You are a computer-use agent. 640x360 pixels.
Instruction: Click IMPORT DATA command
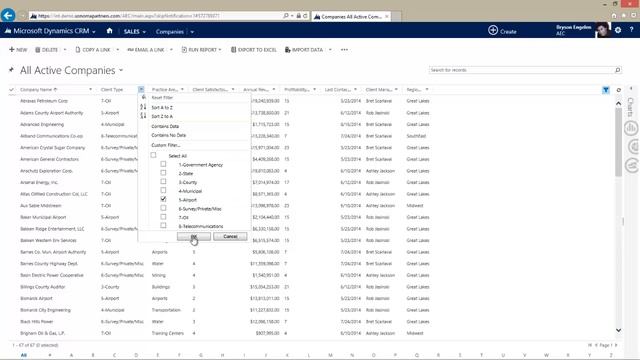tap(304, 50)
